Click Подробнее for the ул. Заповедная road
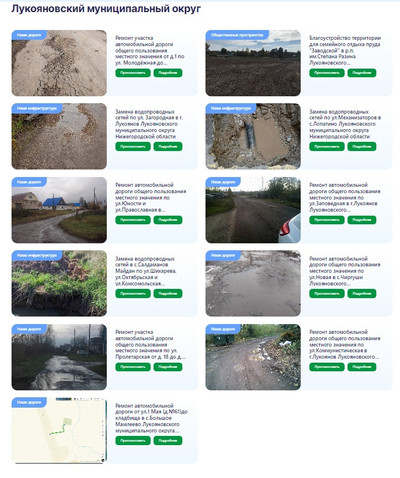Image resolution: width=400 pixels, height=478 pixels. coord(362,220)
